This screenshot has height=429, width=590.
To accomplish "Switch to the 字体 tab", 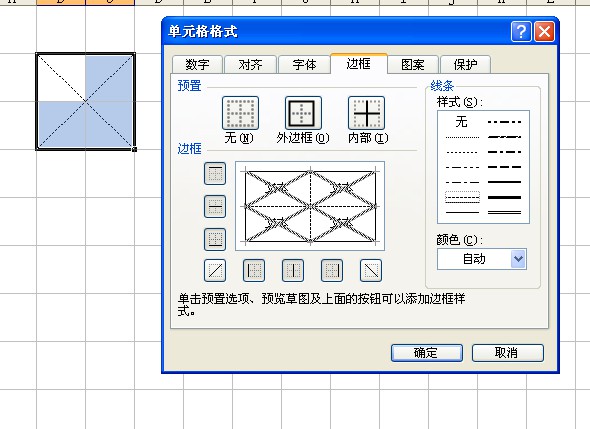I will point(304,65).
